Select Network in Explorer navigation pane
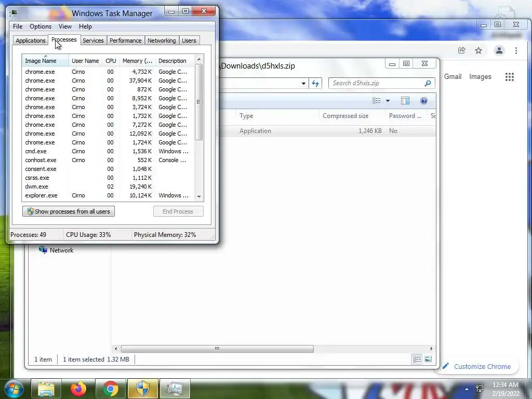 point(56,250)
